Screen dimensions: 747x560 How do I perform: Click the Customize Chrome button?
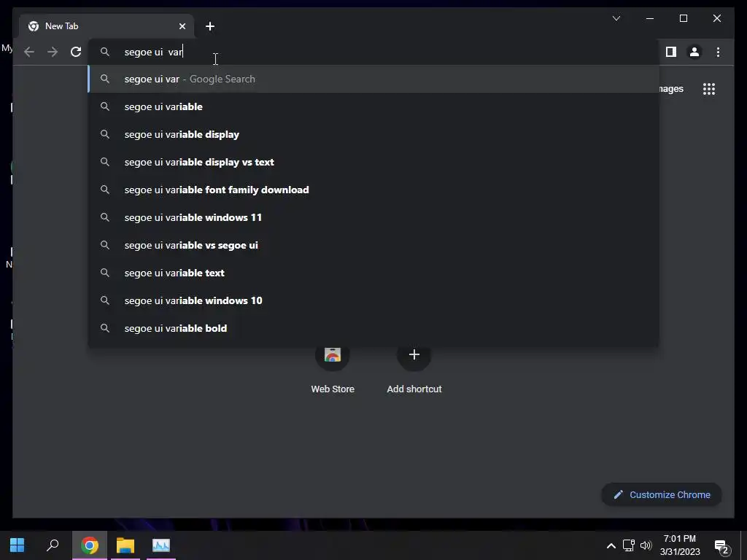click(661, 495)
